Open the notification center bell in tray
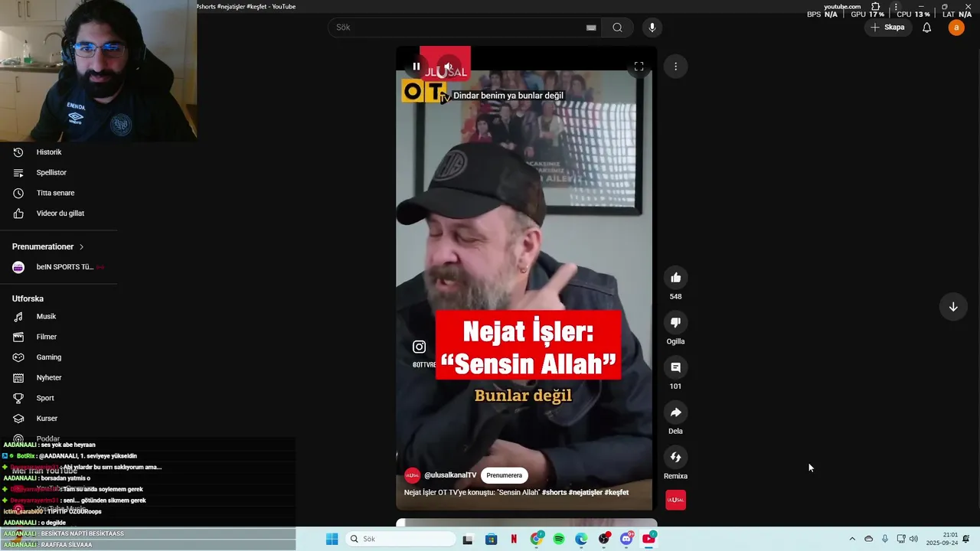 [966, 539]
